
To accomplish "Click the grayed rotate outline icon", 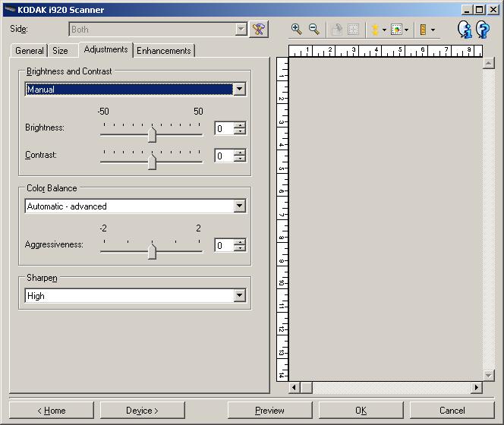I will 337,30.
